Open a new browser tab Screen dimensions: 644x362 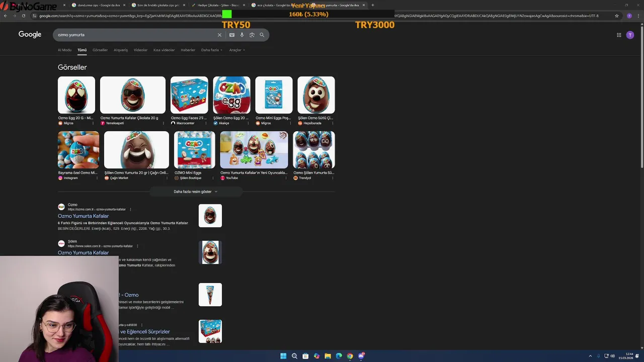(x=372, y=5)
